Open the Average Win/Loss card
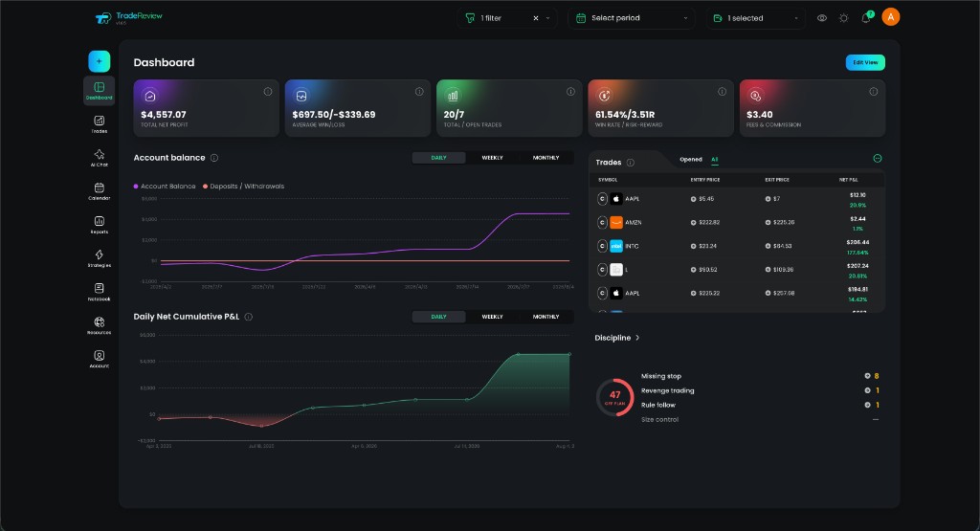The width and height of the screenshot is (980, 531). click(358, 108)
